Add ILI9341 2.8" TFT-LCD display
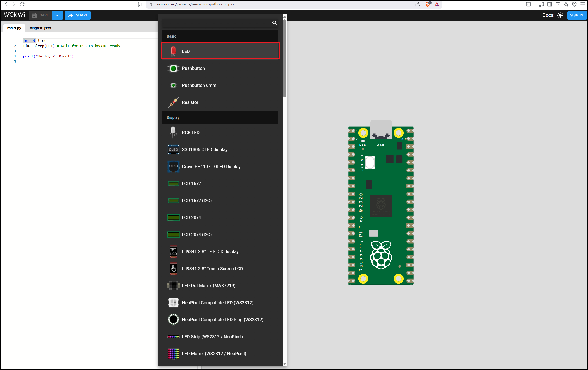588x370 pixels. click(220, 251)
